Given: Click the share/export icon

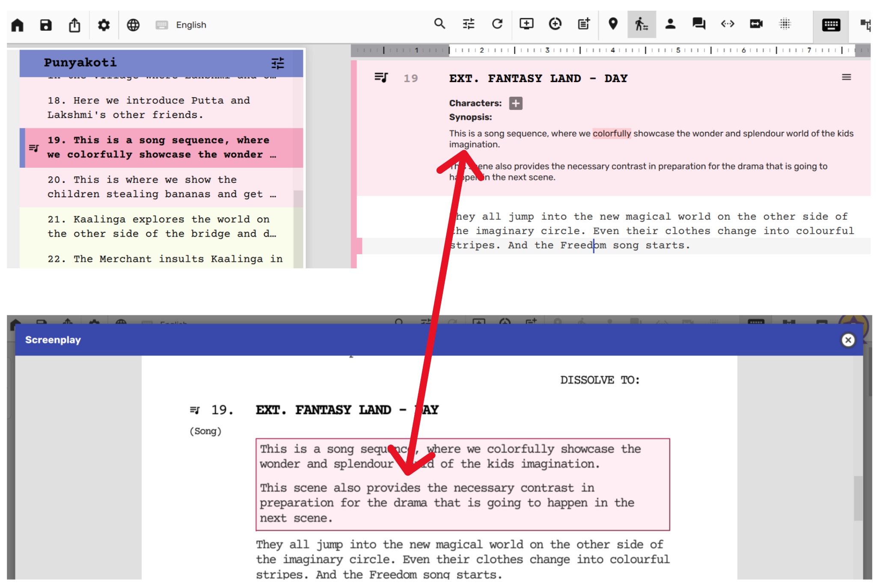Looking at the screenshot, I should [74, 25].
